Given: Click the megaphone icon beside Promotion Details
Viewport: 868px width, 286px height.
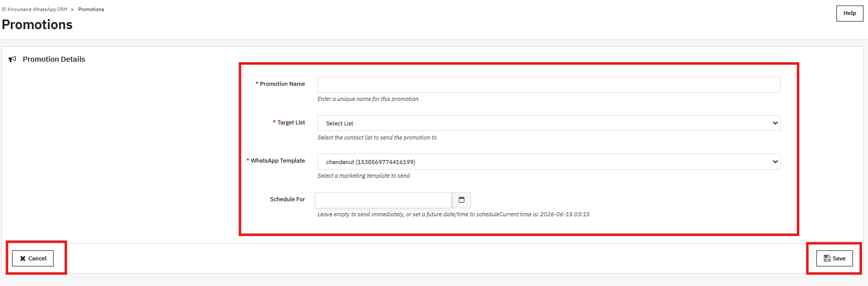Looking at the screenshot, I should tap(13, 59).
